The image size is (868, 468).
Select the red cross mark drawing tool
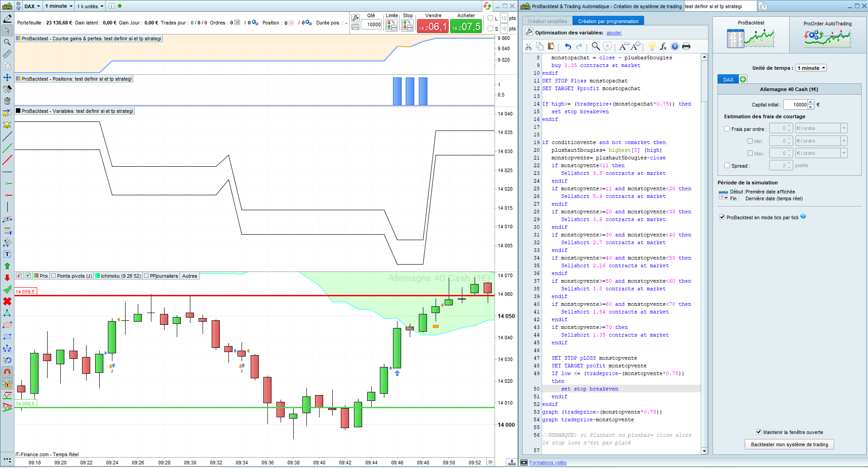pyautogui.click(x=7, y=301)
